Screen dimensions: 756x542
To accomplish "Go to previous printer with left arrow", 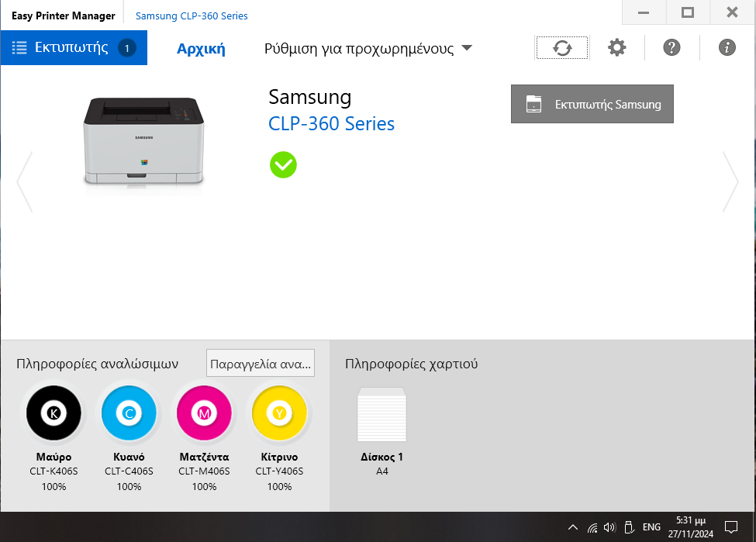I will click(x=25, y=181).
